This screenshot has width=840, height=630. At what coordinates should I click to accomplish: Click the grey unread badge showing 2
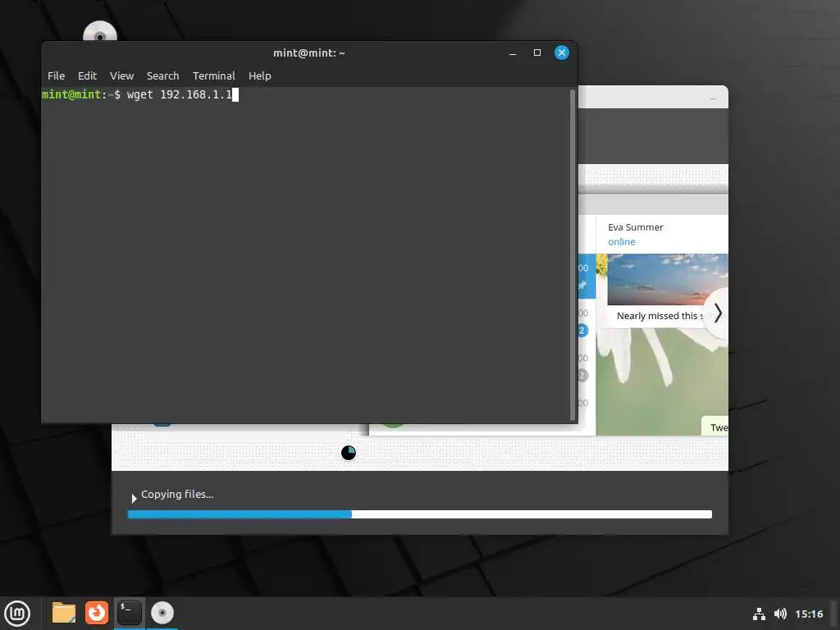[582, 376]
